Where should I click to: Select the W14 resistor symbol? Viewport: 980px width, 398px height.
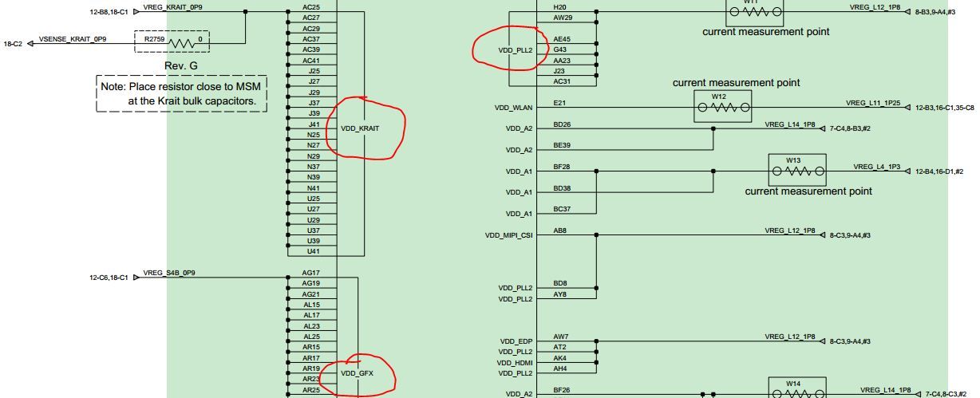point(796,388)
